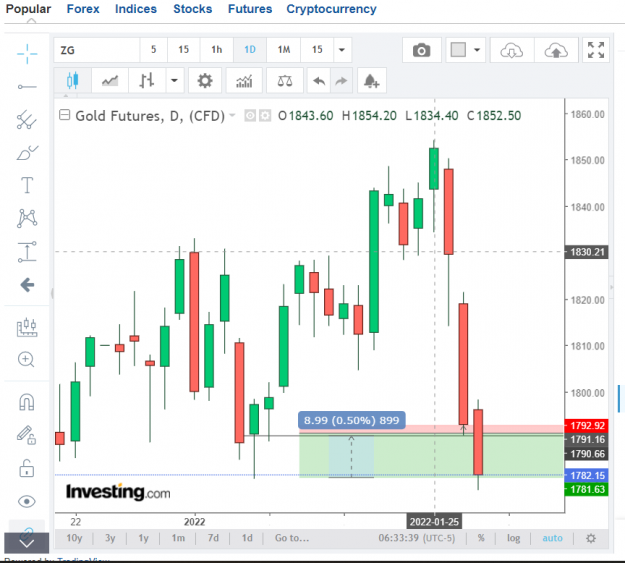
Task: Toggle lock all drawing tools
Action: pos(27,468)
